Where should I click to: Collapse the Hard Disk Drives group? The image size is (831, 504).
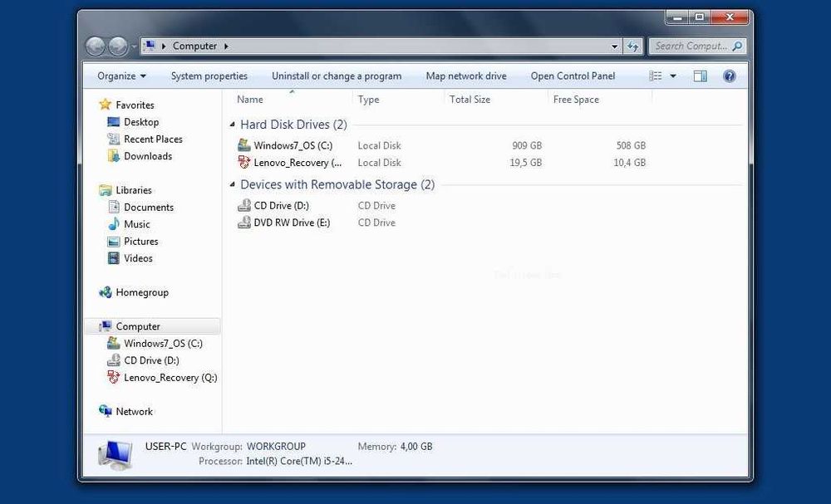[232, 125]
